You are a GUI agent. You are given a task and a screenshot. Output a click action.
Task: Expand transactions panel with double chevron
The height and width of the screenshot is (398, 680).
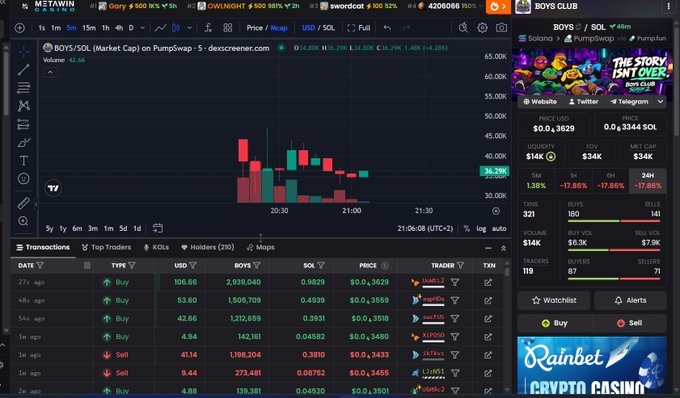click(503, 248)
